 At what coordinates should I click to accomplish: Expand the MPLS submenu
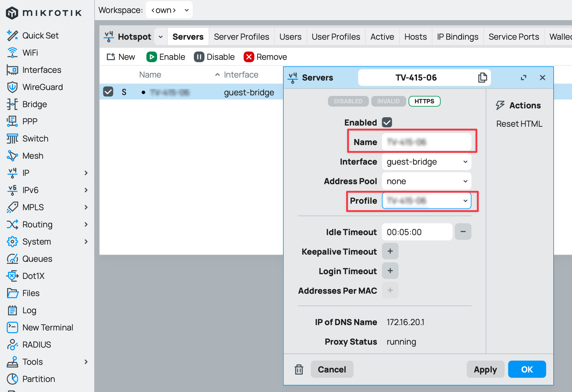86,207
